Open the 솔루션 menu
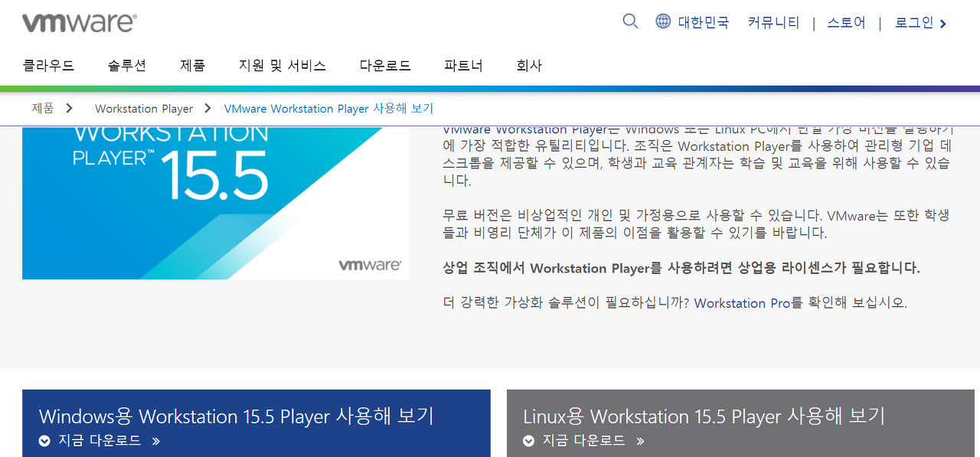Screen dimensions: 980x457 [x=127, y=66]
